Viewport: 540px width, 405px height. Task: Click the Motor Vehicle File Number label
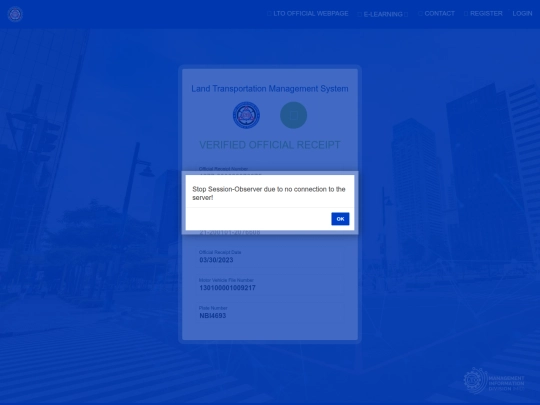[x=226, y=280]
